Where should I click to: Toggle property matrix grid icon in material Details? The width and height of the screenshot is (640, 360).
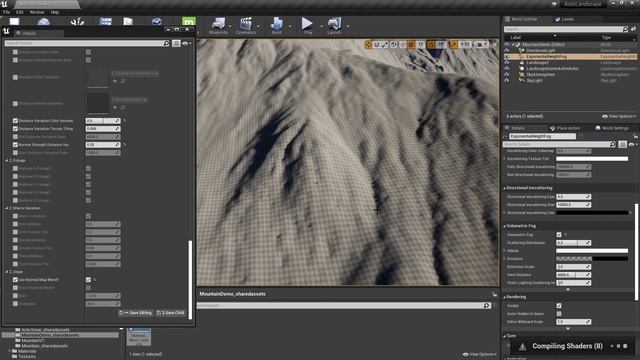point(176,43)
